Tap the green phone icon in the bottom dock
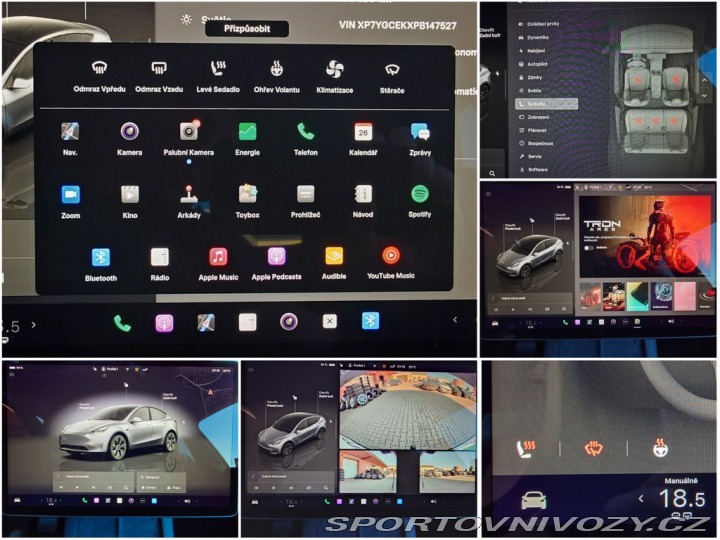Viewport: 720px width, 540px height. coord(122,323)
